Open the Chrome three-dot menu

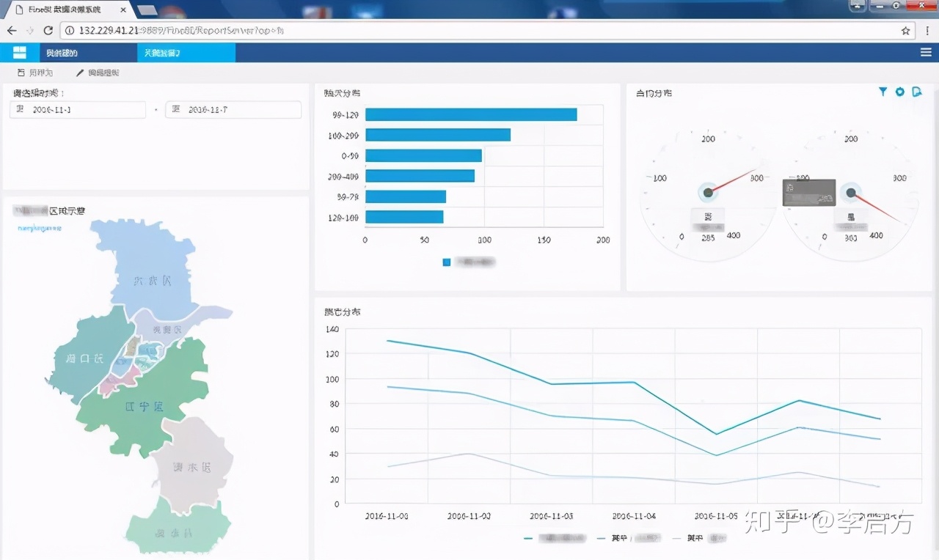click(x=927, y=31)
